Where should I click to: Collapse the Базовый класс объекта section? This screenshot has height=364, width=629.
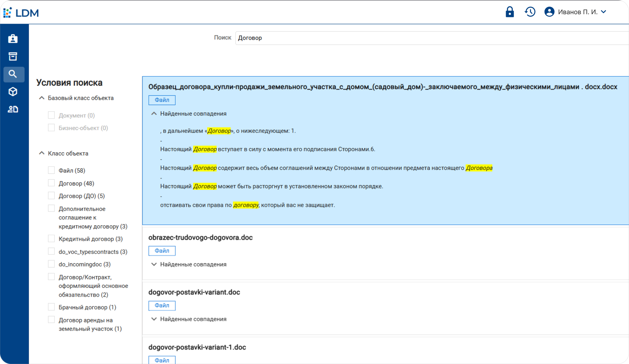[42, 98]
